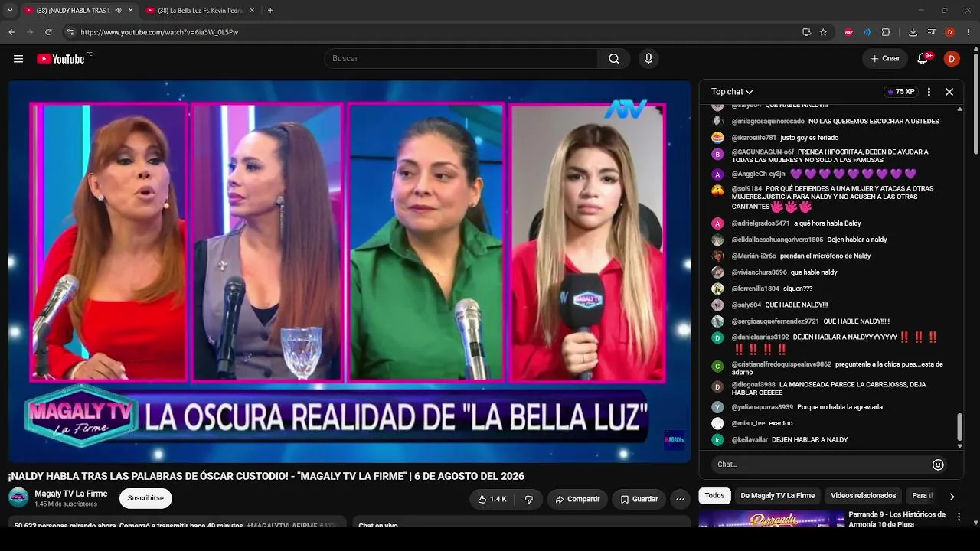
Task: Open Chrome three-dot menu
Action: coord(969,32)
